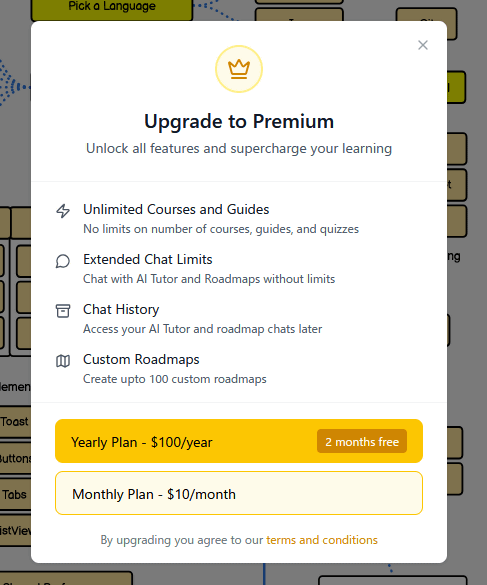
Task: Select the Toast roadmap node behind dialog
Action: pyautogui.click(x=15, y=422)
